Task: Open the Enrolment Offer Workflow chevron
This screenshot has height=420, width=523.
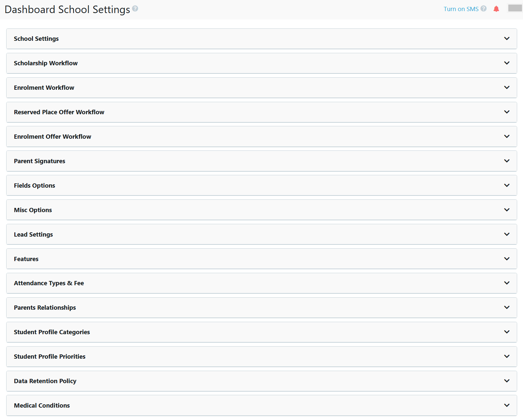Action: (x=507, y=136)
